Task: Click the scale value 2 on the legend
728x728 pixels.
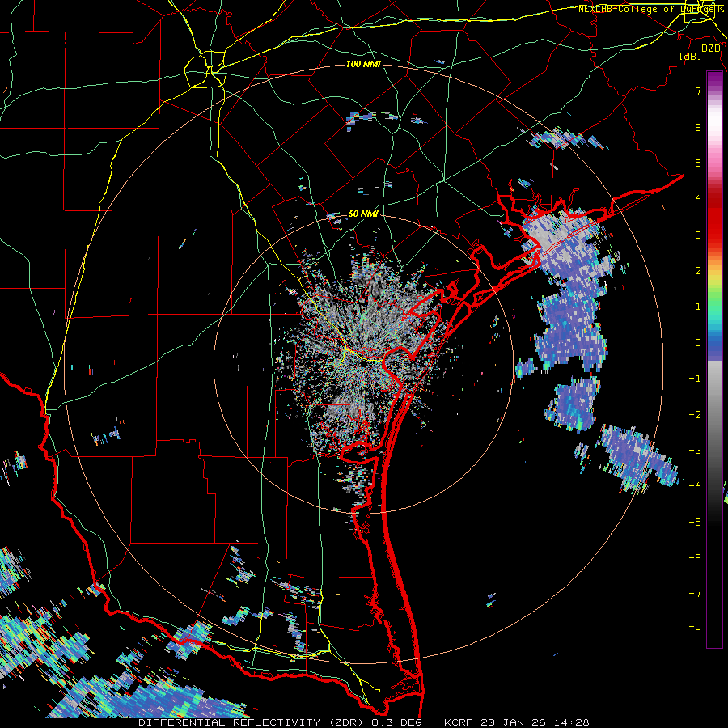Action: [x=698, y=271]
